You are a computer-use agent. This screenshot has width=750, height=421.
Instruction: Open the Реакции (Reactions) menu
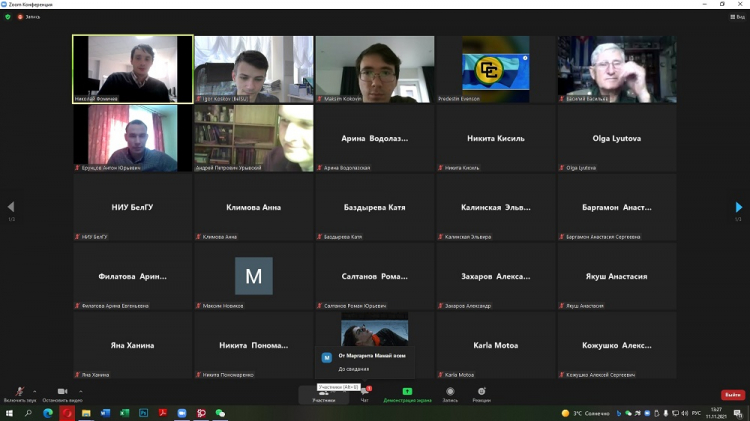tap(482, 392)
